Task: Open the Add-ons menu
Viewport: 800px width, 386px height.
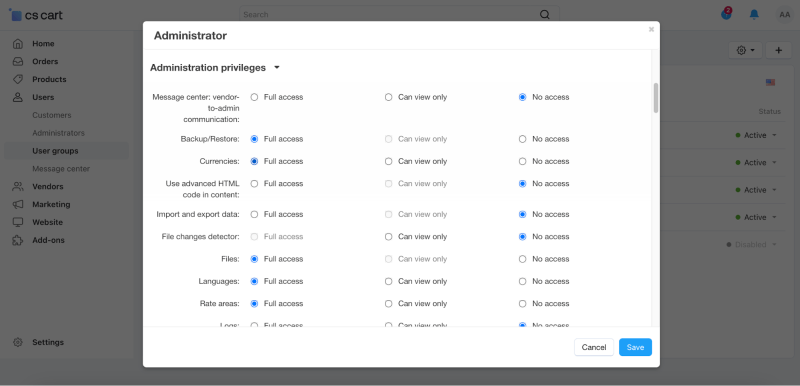Action: coord(48,240)
